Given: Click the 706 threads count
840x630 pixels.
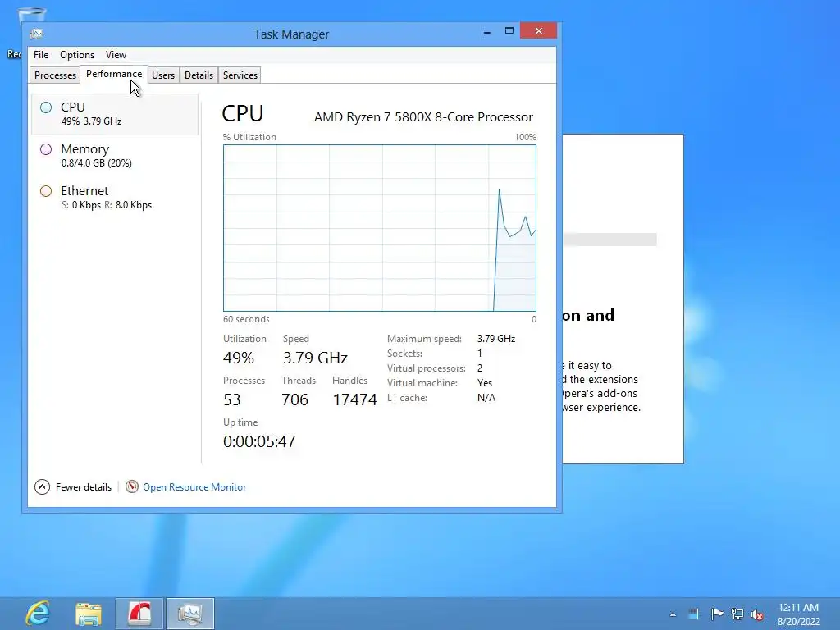Looking at the screenshot, I should [294, 399].
